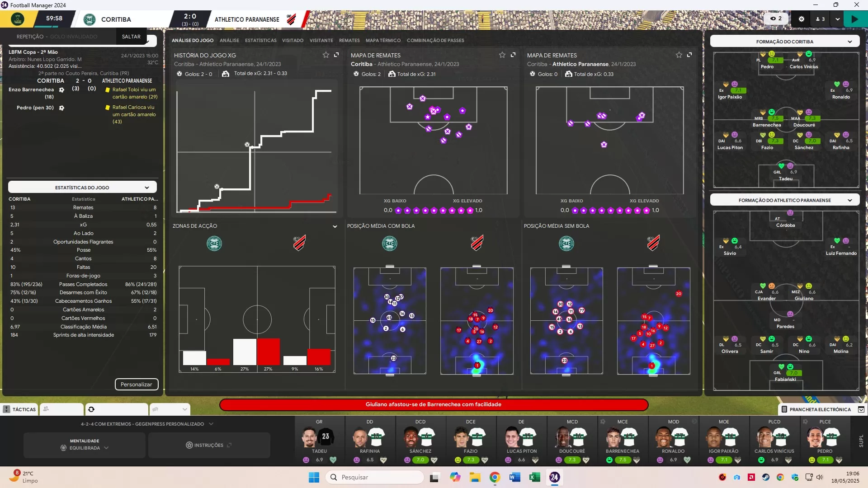Open the substitutions refresh icon tab

click(x=117, y=409)
